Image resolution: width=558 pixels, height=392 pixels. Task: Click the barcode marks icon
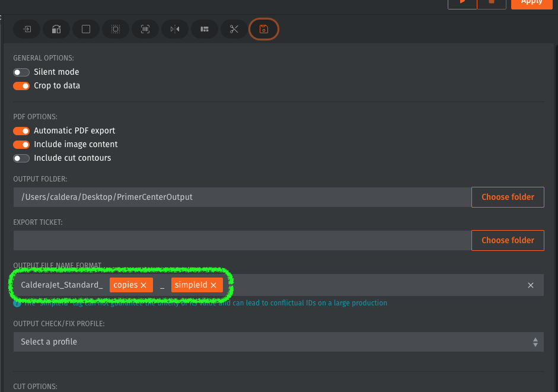point(145,29)
